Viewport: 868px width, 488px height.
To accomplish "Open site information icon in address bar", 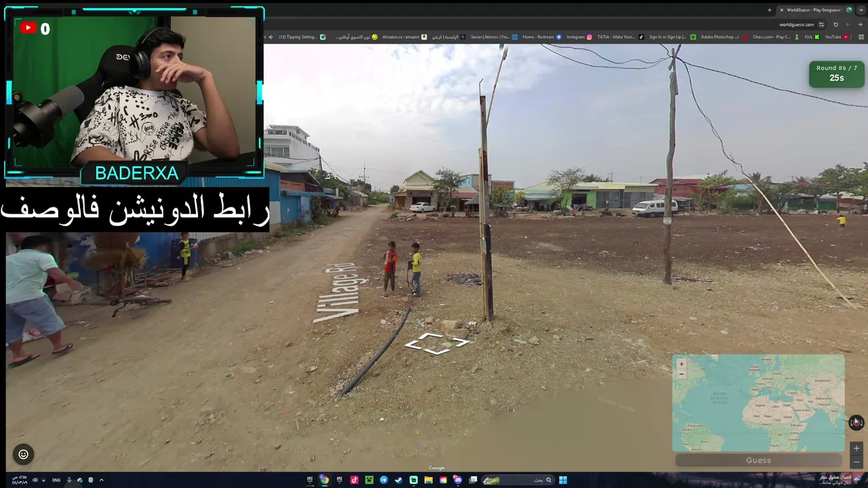I will tap(822, 24).
